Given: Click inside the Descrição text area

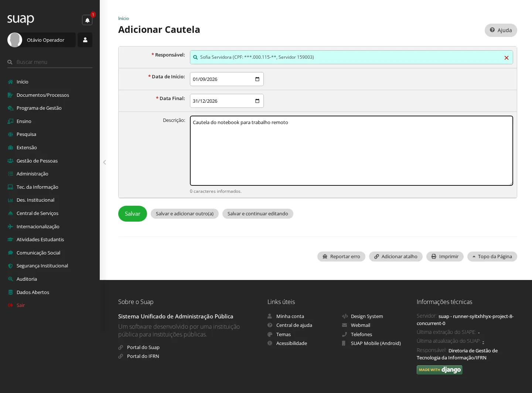Looking at the screenshot, I should 351,151.
